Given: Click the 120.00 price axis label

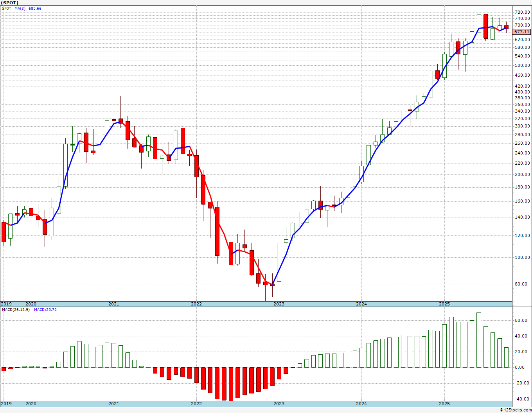Looking at the screenshot, I should click(x=522, y=235).
